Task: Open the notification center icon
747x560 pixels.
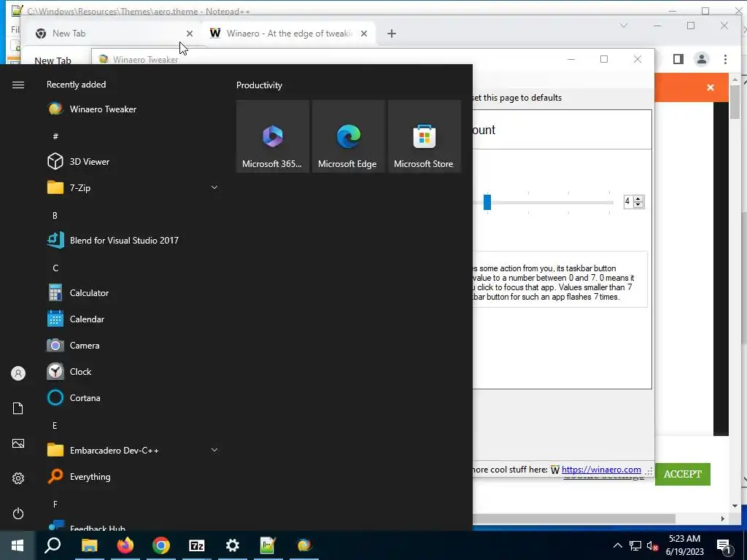Action: click(x=724, y=546)
